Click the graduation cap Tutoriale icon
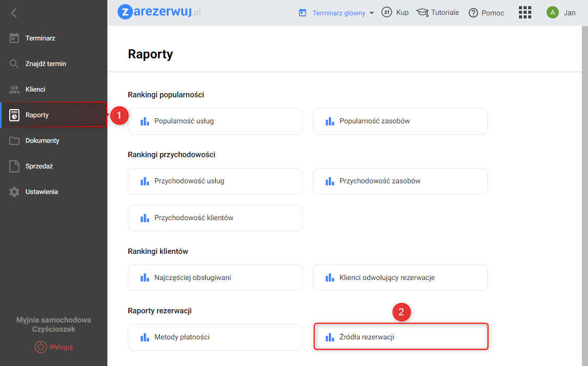The width and height of the screenshot is (588, 366). click(x=422, y=12)
